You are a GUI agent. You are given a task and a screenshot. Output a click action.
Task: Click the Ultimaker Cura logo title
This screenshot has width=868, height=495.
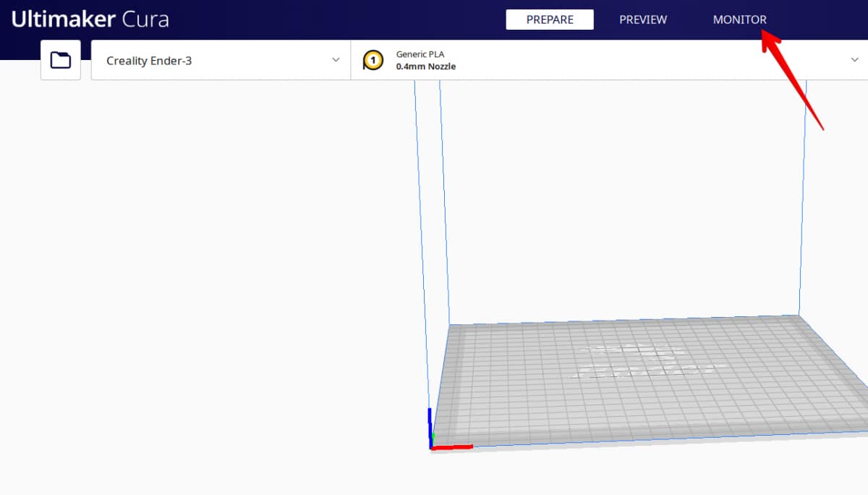point(90,19)
